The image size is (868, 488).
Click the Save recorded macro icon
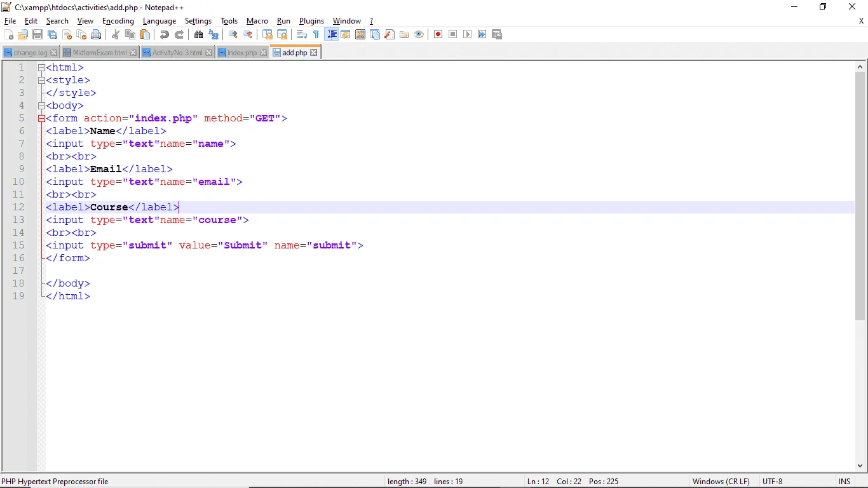(x=497, y=34)
